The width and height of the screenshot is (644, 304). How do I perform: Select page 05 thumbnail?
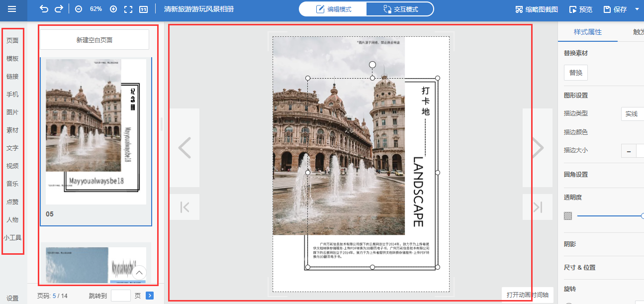click(96, 141)
